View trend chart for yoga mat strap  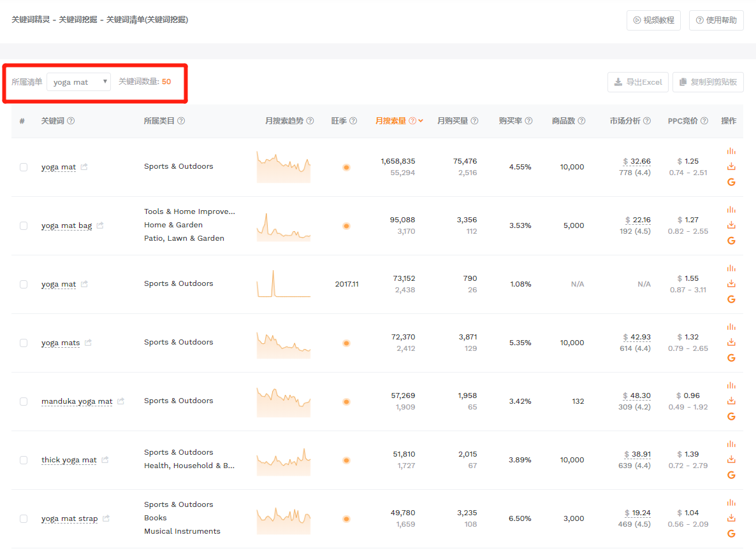(284, 520)
